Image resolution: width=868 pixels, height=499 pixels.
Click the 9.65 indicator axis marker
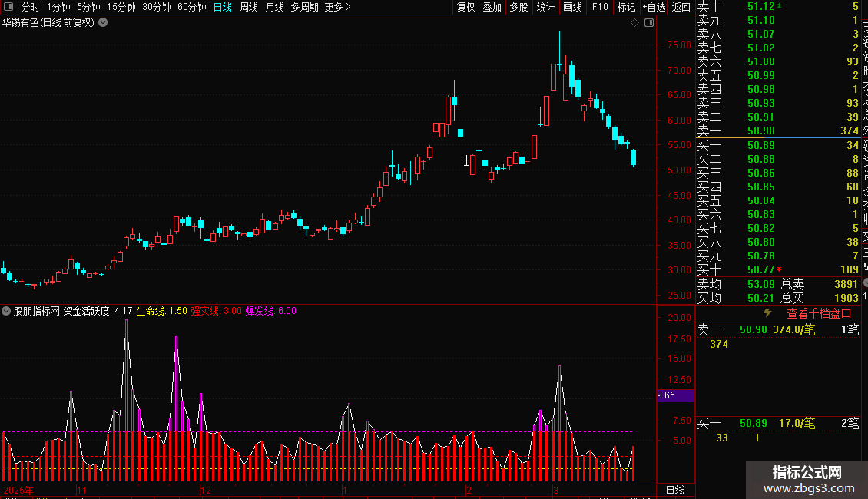click(x=675, y=395)
